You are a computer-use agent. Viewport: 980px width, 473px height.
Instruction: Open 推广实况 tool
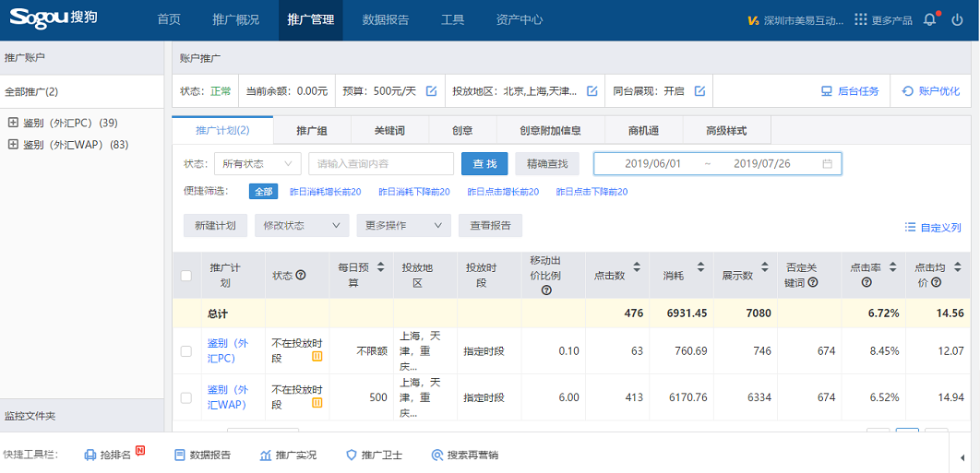(x=288, y=455)
